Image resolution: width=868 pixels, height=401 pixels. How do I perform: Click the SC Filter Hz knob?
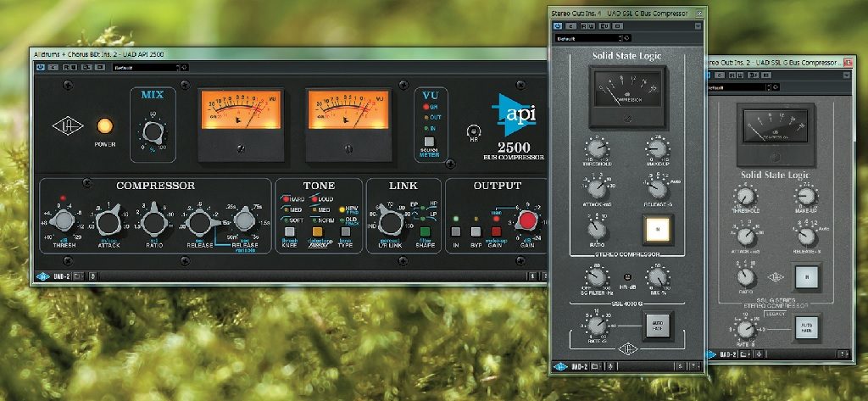point(597,277)
